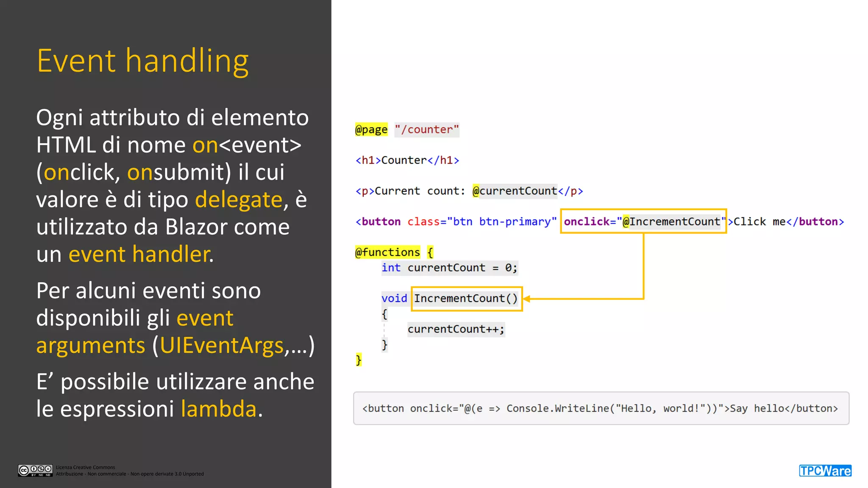Image resolution: width=868 pixels, height=488 pixels.
Task: Click the Event handling slide title
Action: coord(142,61)
